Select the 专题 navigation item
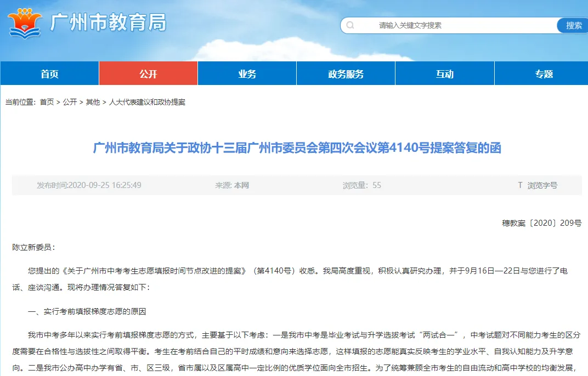Screen dimensions: 588x376 click(x=542, y=73)
